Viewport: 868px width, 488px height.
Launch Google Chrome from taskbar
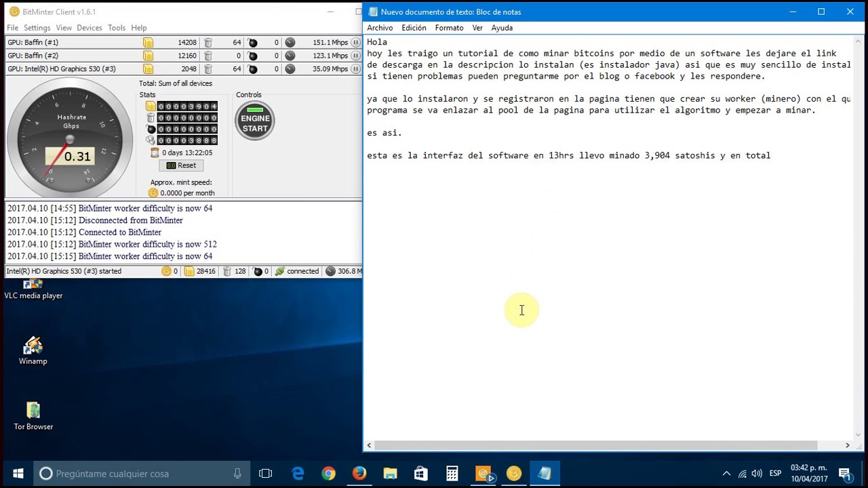coord(328,474)
